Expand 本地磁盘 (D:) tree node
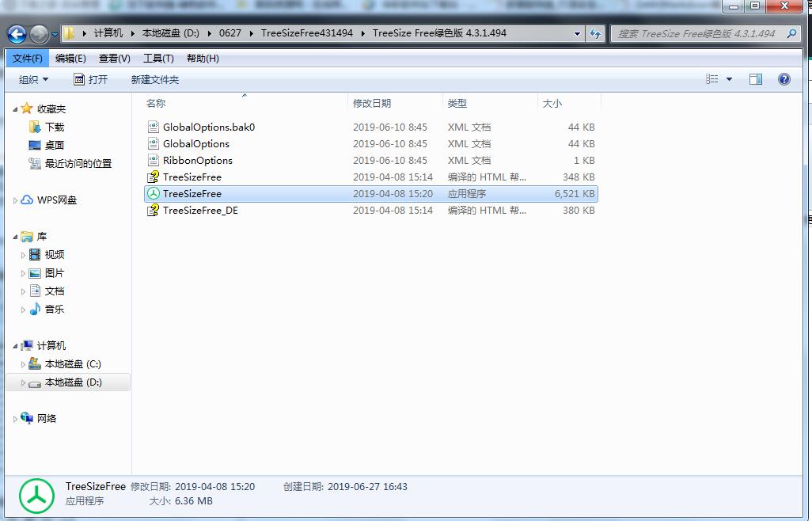812x521 pixels. [x=23, y=382]
